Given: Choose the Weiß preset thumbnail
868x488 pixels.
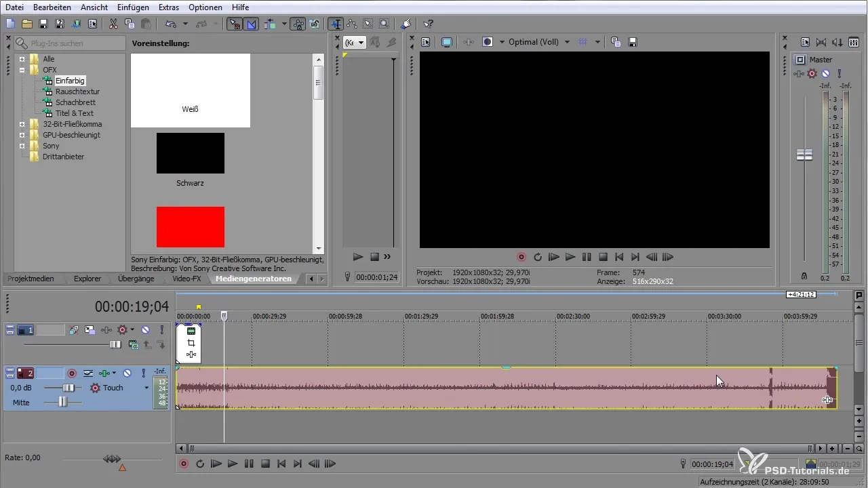Looking at the screenshot, I should (191, 91).
